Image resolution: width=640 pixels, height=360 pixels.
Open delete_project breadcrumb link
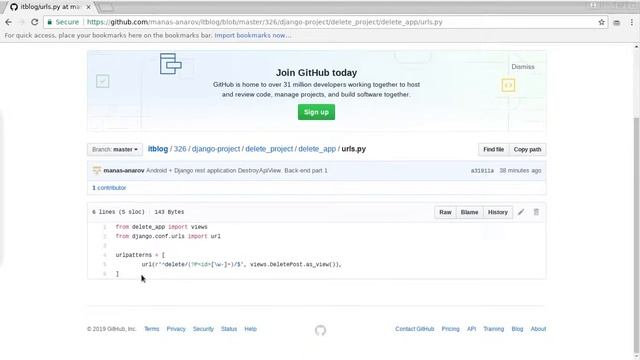(x=269, y=149)
